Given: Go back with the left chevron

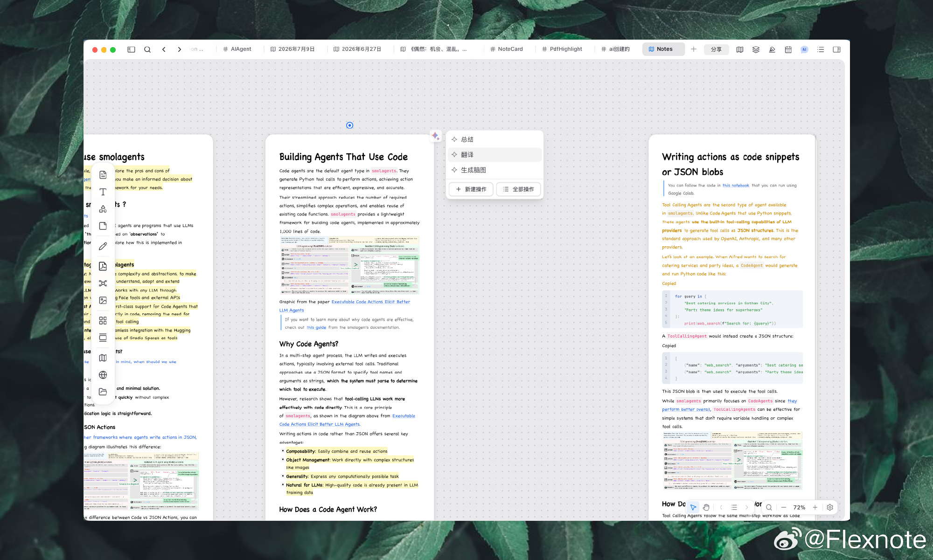Looking at the screenshot, I should click(164, 49).
